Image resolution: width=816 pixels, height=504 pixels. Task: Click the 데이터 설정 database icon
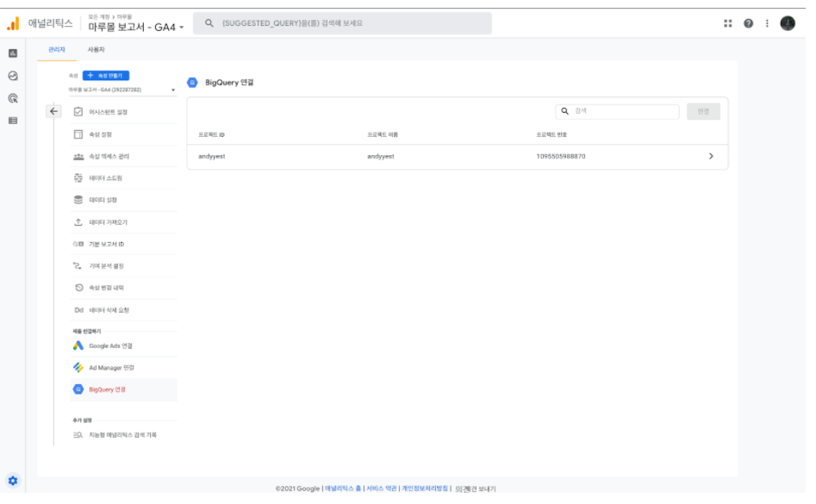pos(78,200)
